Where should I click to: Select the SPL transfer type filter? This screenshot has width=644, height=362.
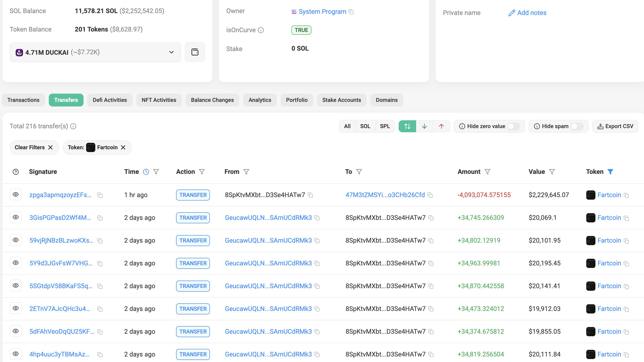(x=385, y=126)
